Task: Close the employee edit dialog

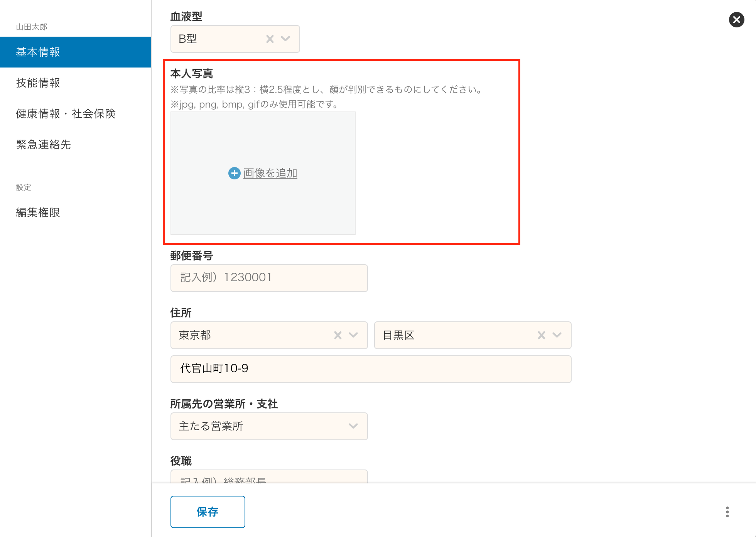Action: (x=736, y=20)
